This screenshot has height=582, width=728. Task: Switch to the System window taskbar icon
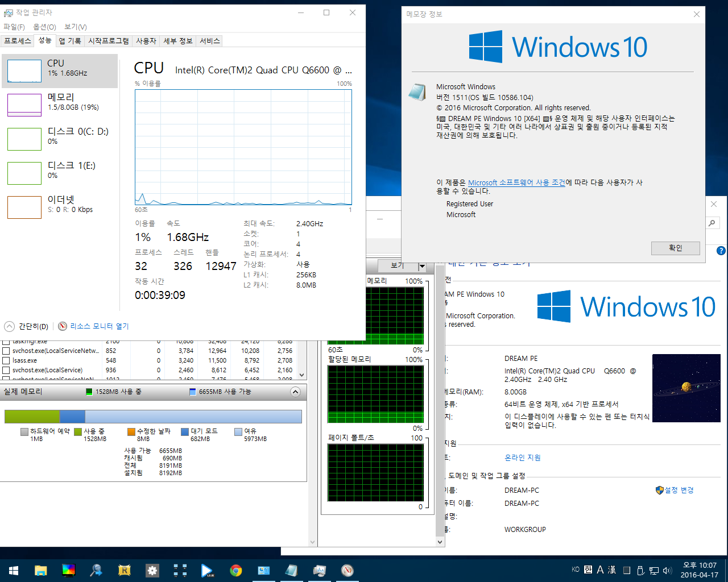point(263,570)
